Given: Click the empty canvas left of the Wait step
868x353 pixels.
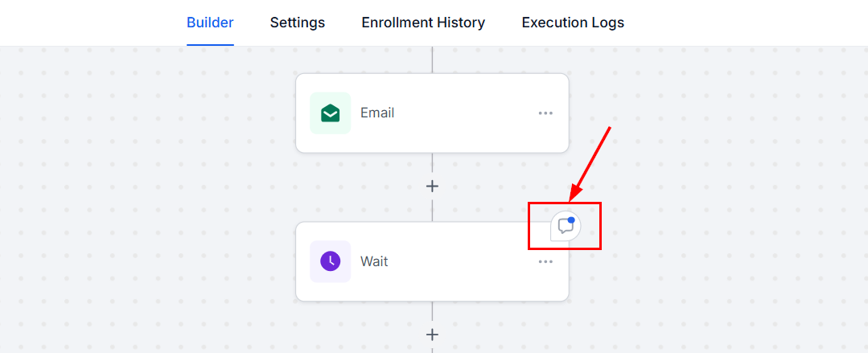Looking at the screenshot, I should [x=161, y=261].
